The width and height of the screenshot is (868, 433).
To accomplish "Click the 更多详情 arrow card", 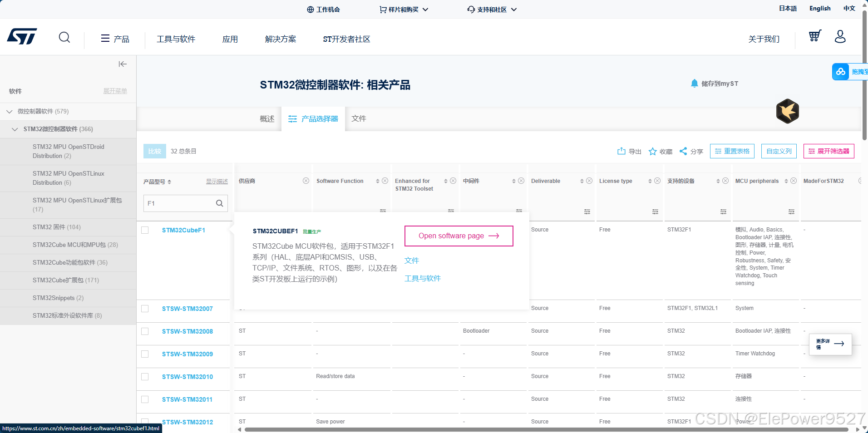I will pos(830,344).
